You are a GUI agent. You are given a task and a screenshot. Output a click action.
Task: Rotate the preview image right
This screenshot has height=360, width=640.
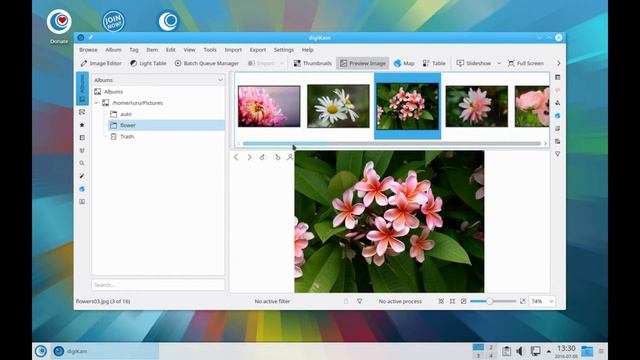[x=277, y=157]
